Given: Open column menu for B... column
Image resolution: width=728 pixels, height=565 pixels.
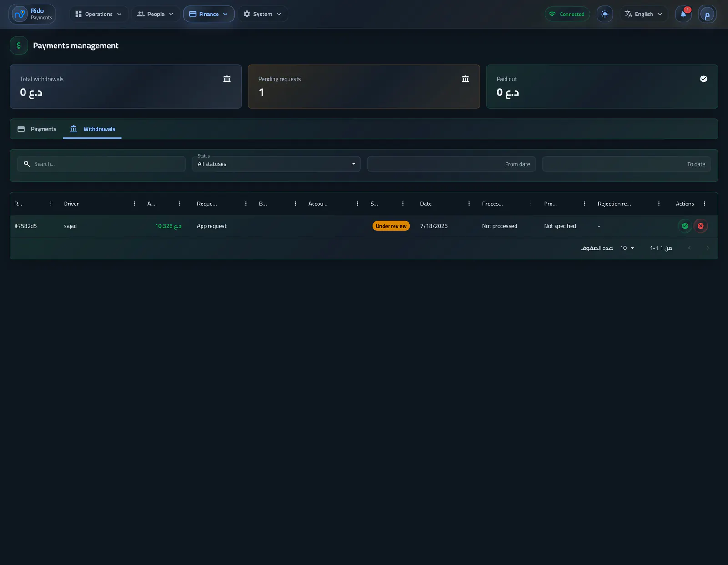Looking at the screenshot, I should [295, 204].
